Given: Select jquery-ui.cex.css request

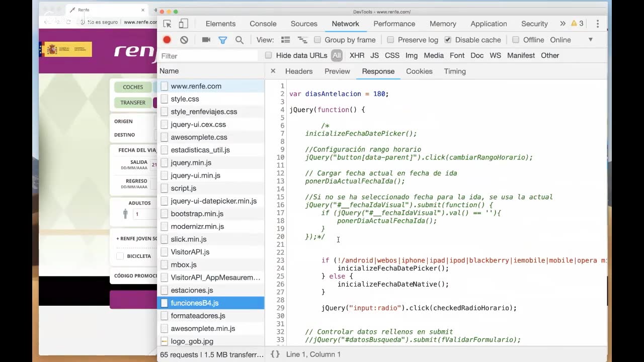Looking at the screenshot, I should (x=211, y=124).
